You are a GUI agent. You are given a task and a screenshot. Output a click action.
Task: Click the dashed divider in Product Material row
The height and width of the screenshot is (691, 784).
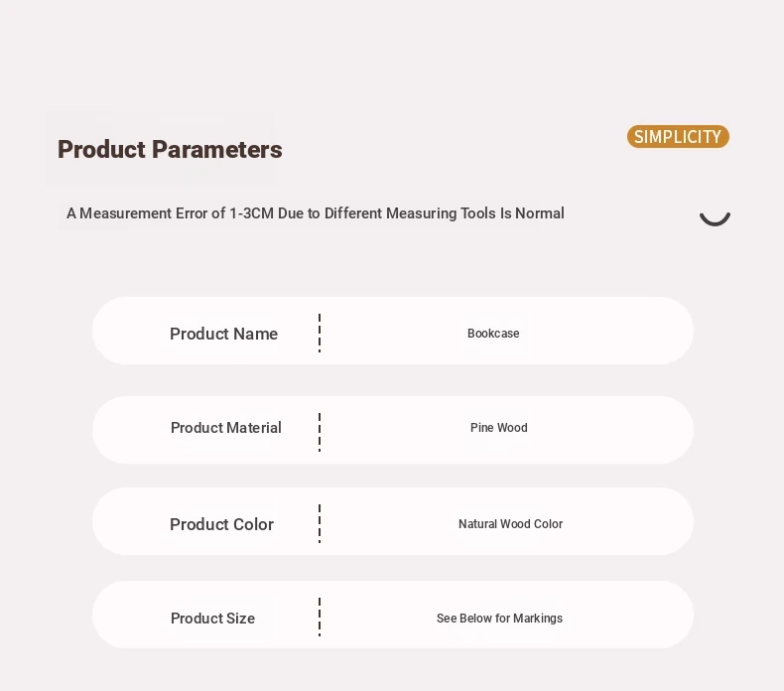click(x=320, y=432)
